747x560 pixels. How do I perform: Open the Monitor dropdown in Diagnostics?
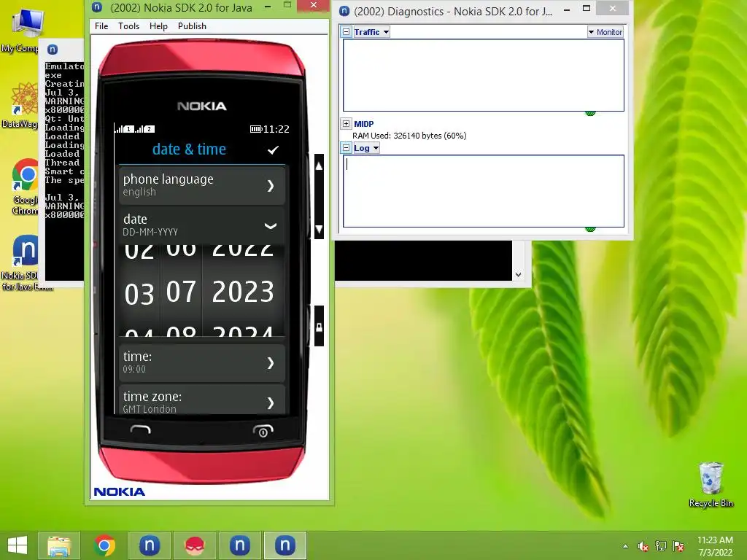click(x=605, y=32)
